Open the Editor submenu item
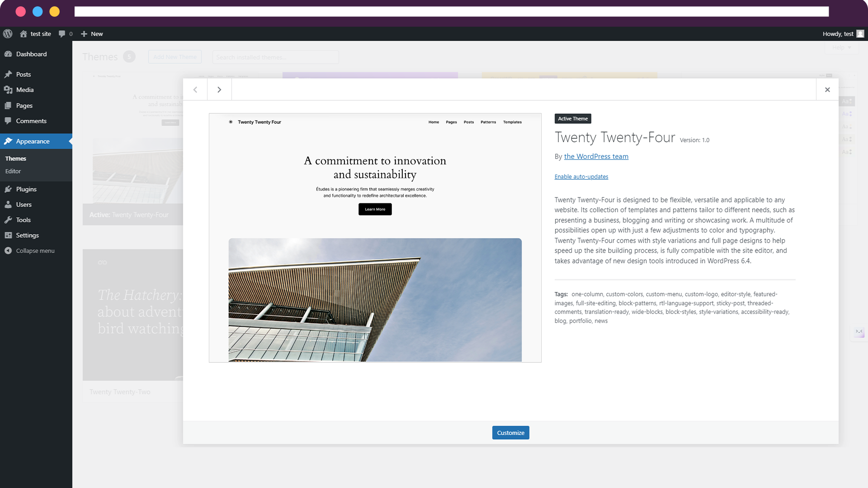Screen dimensions: 868x488 pyautogui.click(x=13, y=171)
